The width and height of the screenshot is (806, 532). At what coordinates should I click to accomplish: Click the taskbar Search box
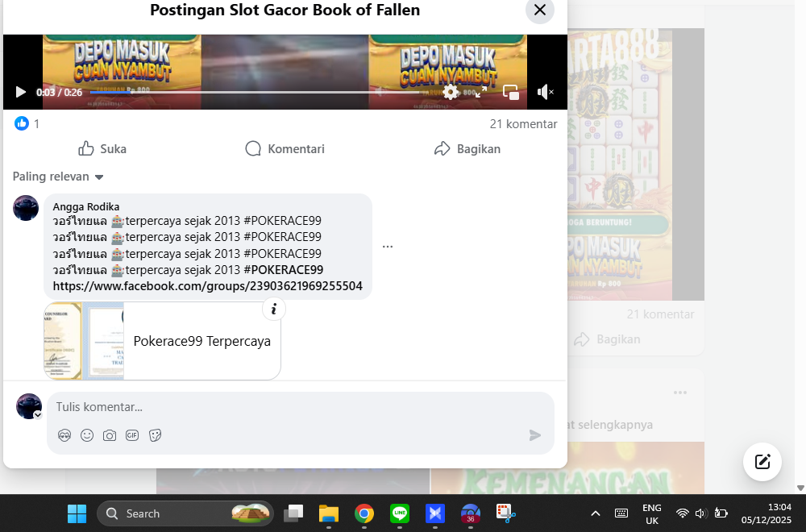(185, 513)
